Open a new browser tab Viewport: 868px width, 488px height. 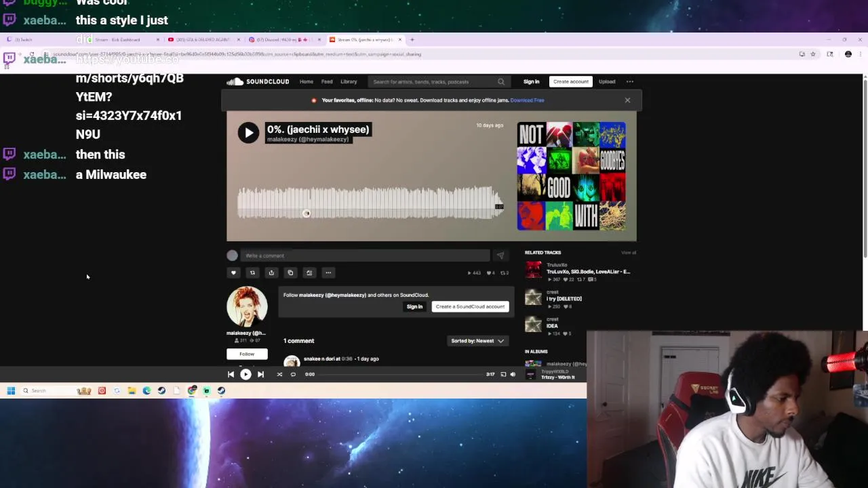[412, 39]
